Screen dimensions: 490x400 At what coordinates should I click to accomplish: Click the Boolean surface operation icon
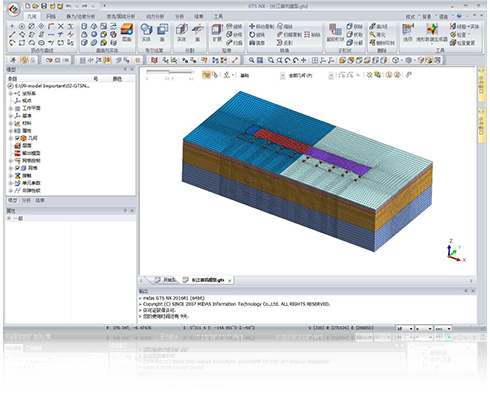[x=162, y=30]
